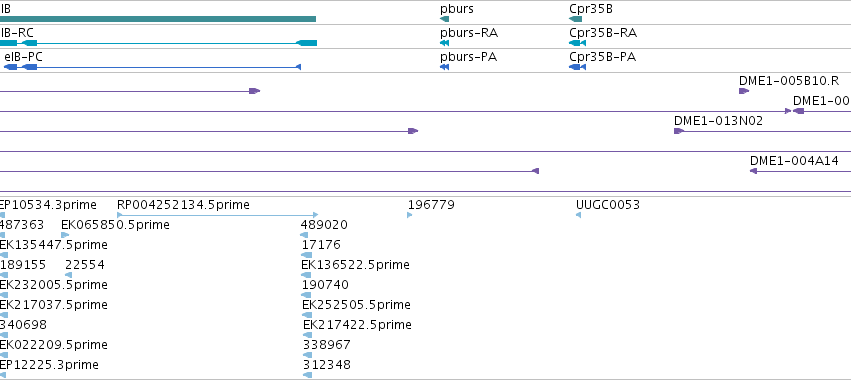Click the EK0658 50.5prime arrow glyph
Screen dimensions: 851x380
click(x=65, y=235)
